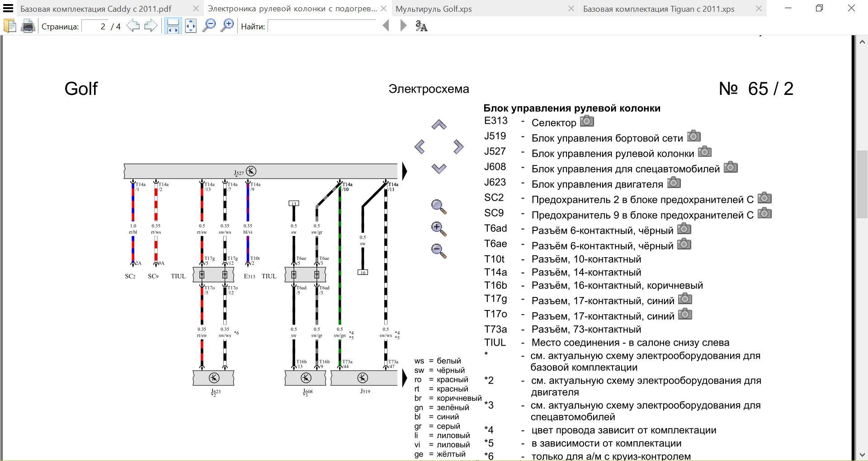Viewport: 868px width, 461px height.
Task: Click the J608 component block in diagram
Action: tap(305, 378)
